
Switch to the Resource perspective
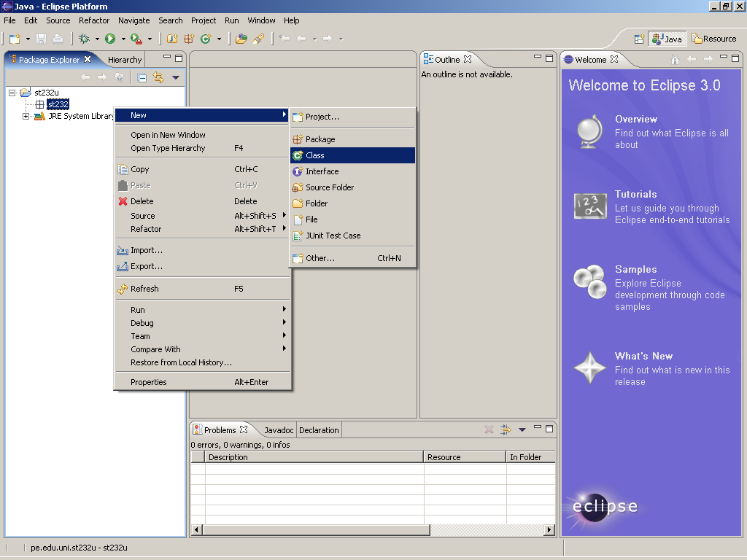(x=713, y=39)
